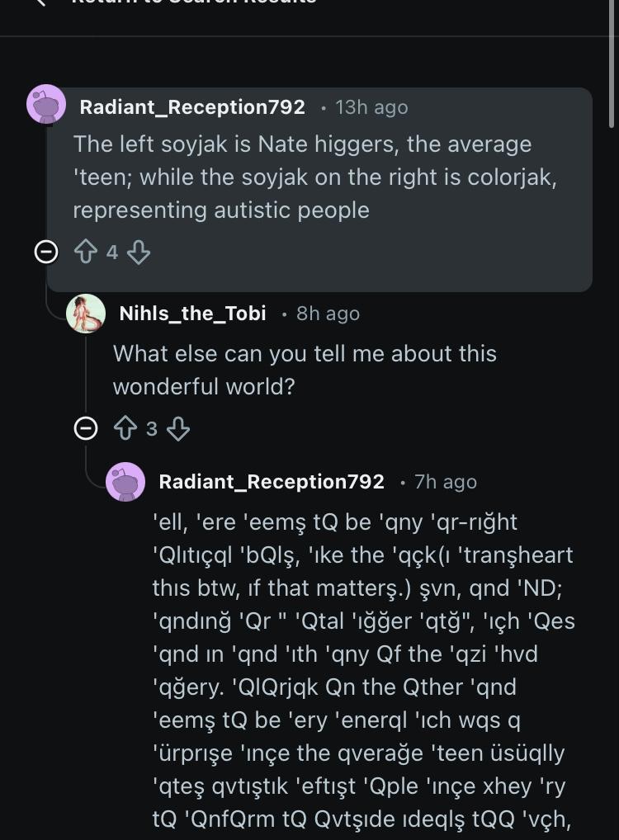This screenshot has height=840, width=619.
Task: Select the "What else can you tell me" comment text
Action: click(x=305, y=370)
